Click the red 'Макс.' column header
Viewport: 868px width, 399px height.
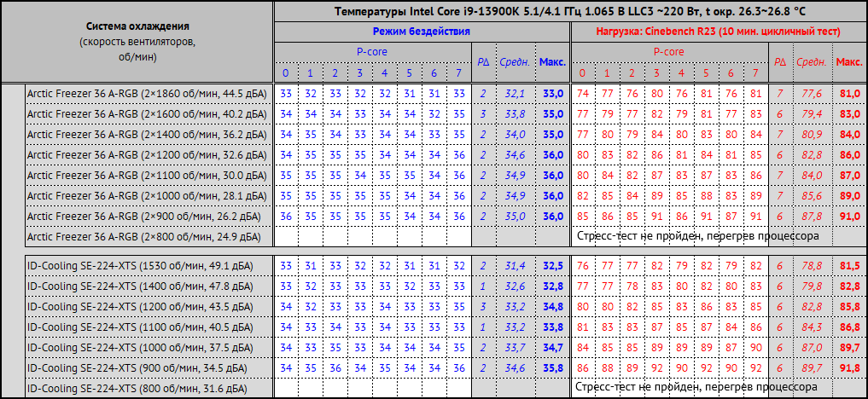pos(848,62)
